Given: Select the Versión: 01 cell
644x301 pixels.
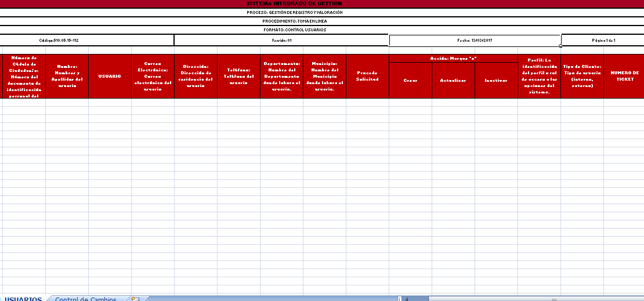Looking at the screenshot, I should coord(281,40).
